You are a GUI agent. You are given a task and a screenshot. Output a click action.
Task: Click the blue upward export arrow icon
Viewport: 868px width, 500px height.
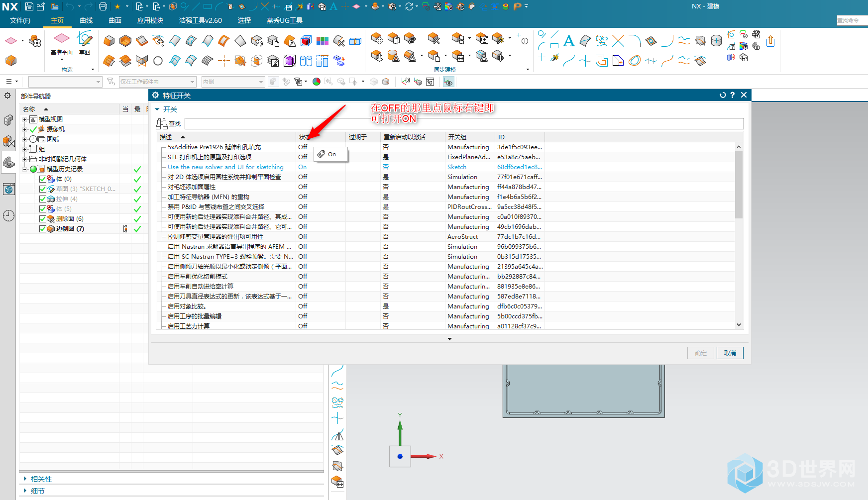770,41
